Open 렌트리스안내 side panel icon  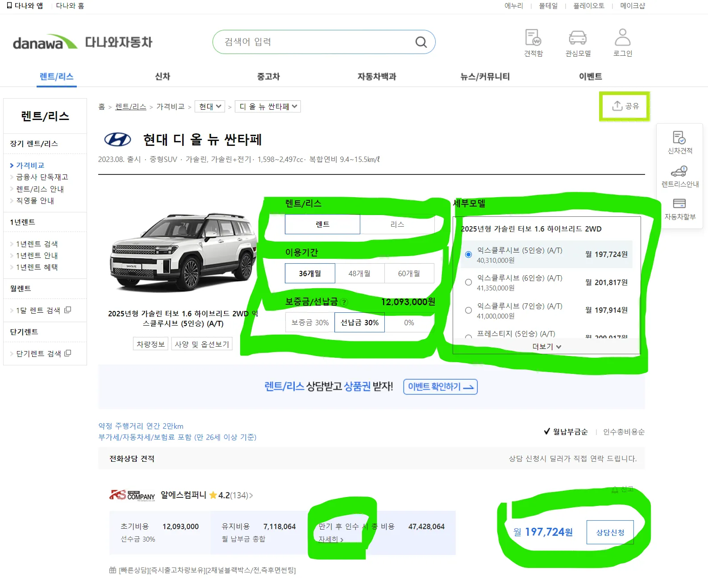tap(679, 171)
